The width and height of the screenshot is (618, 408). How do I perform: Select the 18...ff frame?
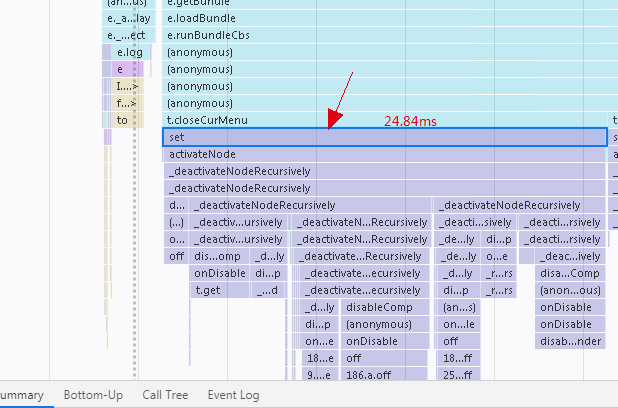click(458, 358)
